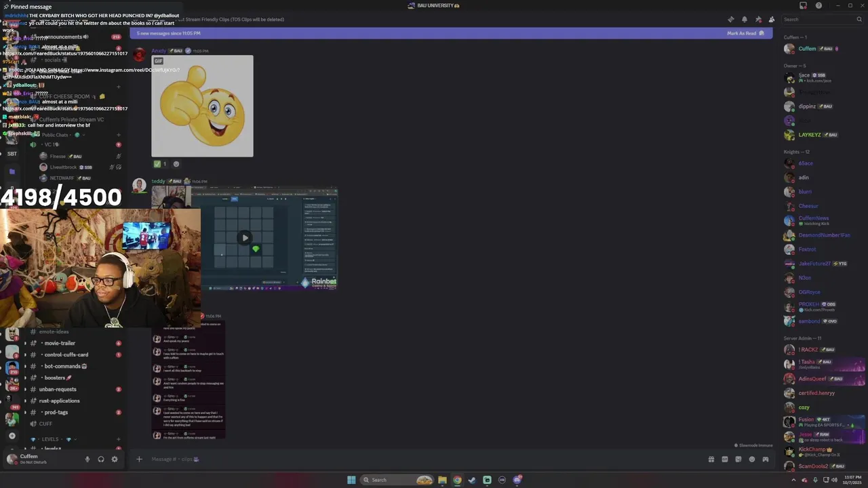
Task: Open the Discord inbox icon
Action: 804,5
